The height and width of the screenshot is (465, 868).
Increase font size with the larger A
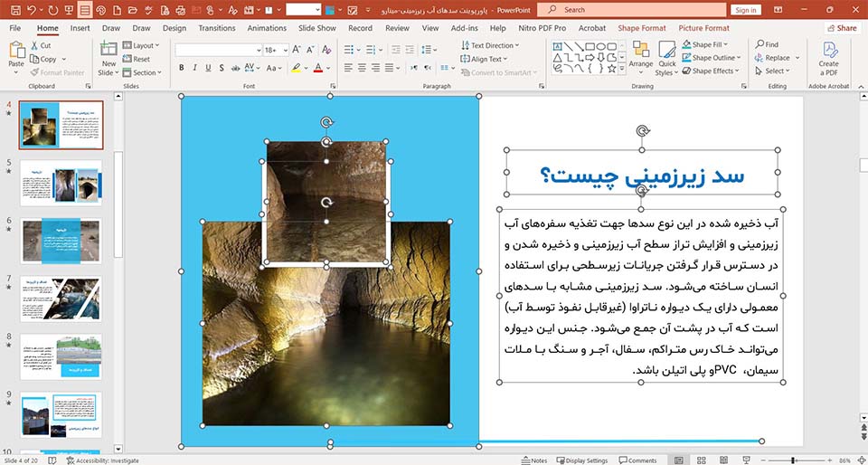297,50
